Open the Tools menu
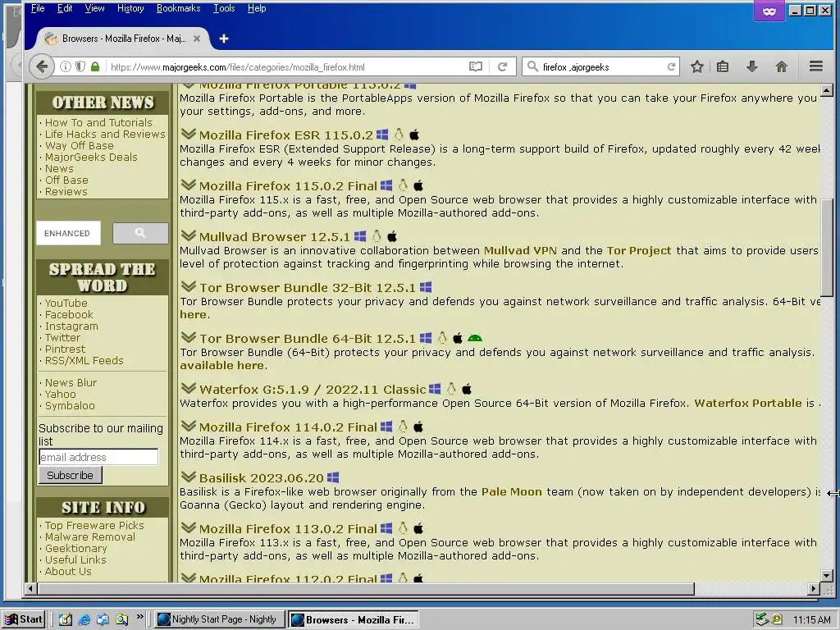This screenshot has width=840, height=630. point(224,8)
